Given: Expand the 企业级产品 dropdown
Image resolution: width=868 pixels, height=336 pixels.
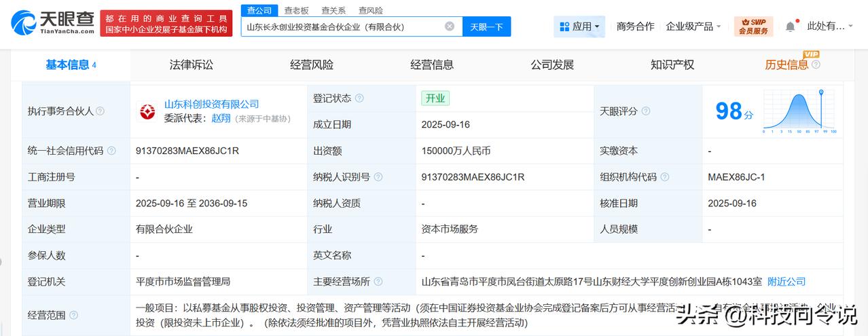Looking at the screenshot, I should (693, 26).
